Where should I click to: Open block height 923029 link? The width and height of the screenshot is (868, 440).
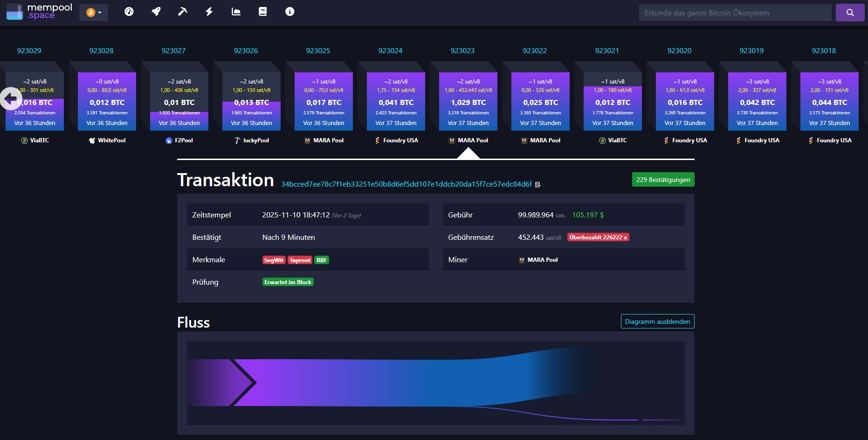[x=29, y=50]
